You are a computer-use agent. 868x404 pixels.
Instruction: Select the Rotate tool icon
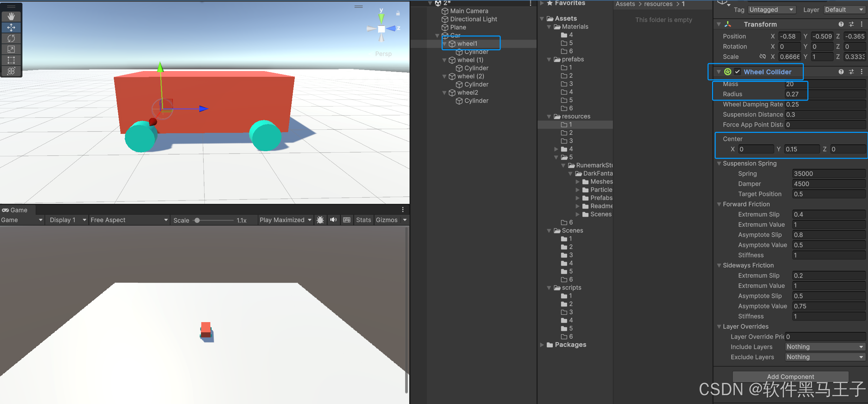tap(11, 38)
